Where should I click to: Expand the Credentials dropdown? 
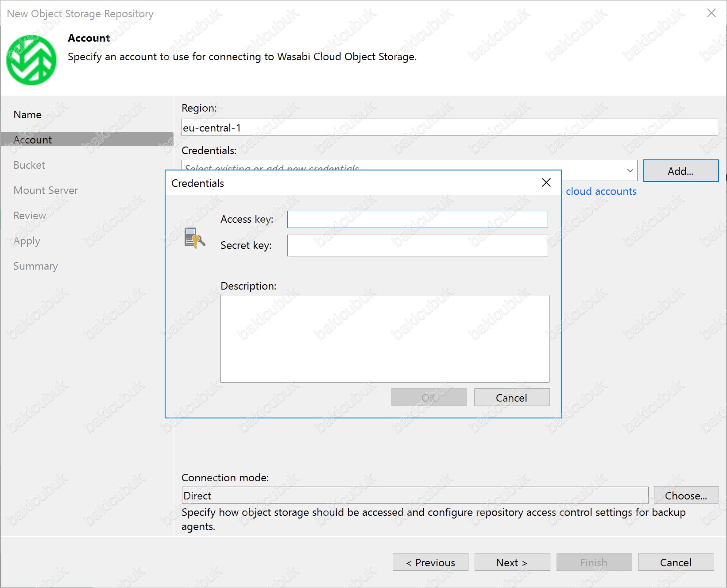[x=630, y=171]
